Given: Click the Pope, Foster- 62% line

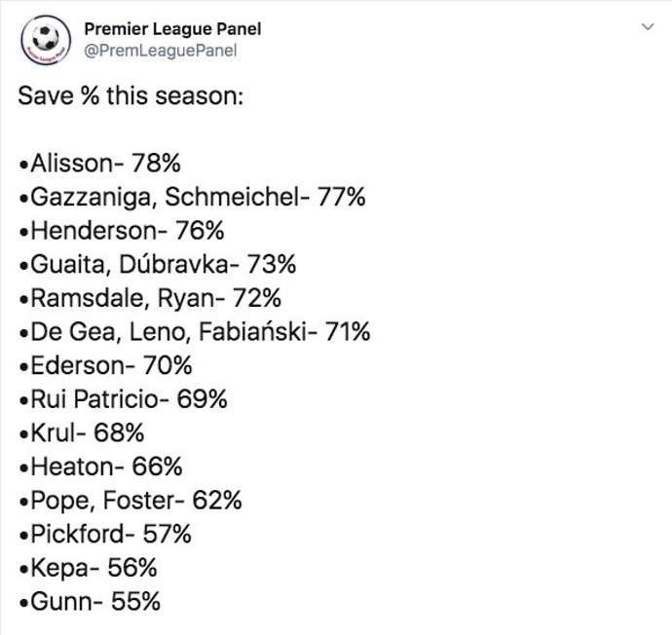Looking at the screenshot, I should [x=131, y=501].
